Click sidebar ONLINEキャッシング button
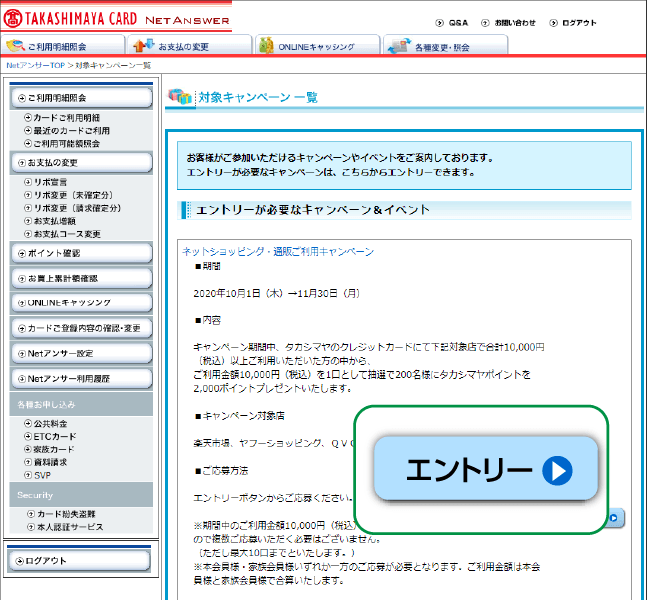 click(x=81, y=303)
